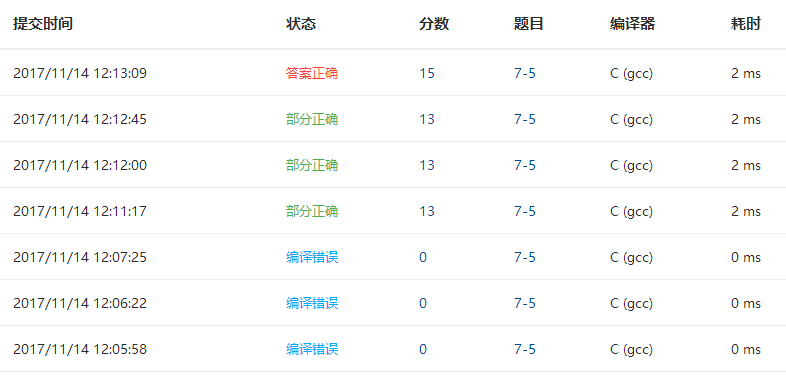This screenshot has height=377, width=786.
Task: Open problem 7-5 in the 12:13:09 row
Action: tap(525, 74)
